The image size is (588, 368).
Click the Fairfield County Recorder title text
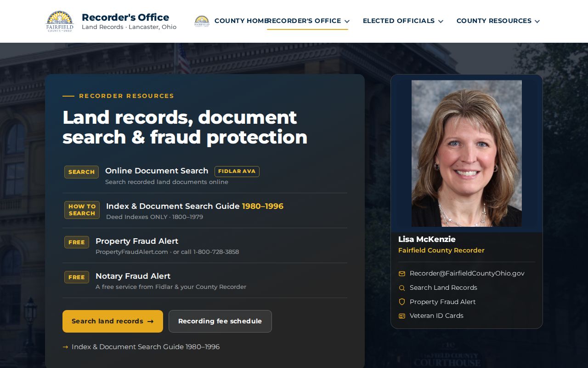click(x=441, y=250)
